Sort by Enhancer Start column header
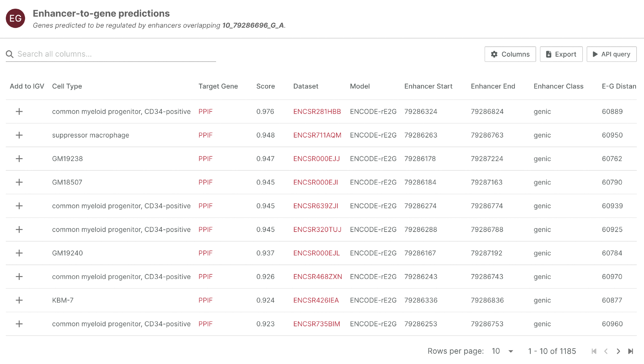644x364 pixels. click(428, 86)
